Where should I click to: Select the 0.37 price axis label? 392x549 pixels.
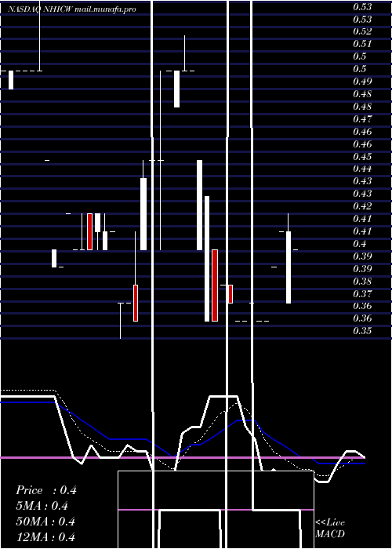[362, 293]
